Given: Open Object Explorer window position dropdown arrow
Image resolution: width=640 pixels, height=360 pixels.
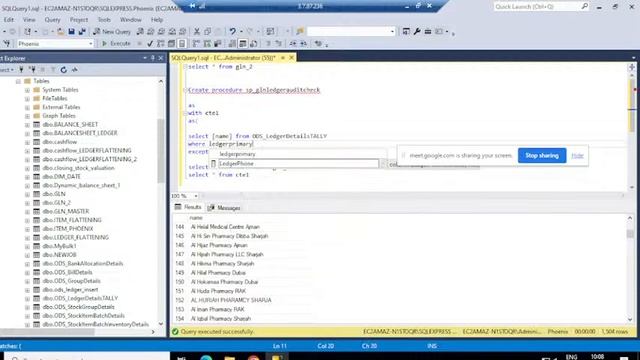Looking at the screenshot, I should click(145, 58).
